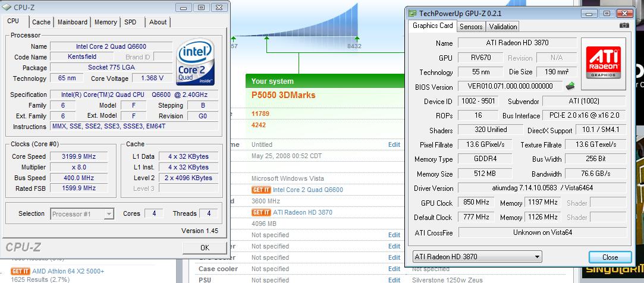Switch to the Cache tab in CPU-Z
The width and height of the screenshot is (644, 283).
pos(42,22)
